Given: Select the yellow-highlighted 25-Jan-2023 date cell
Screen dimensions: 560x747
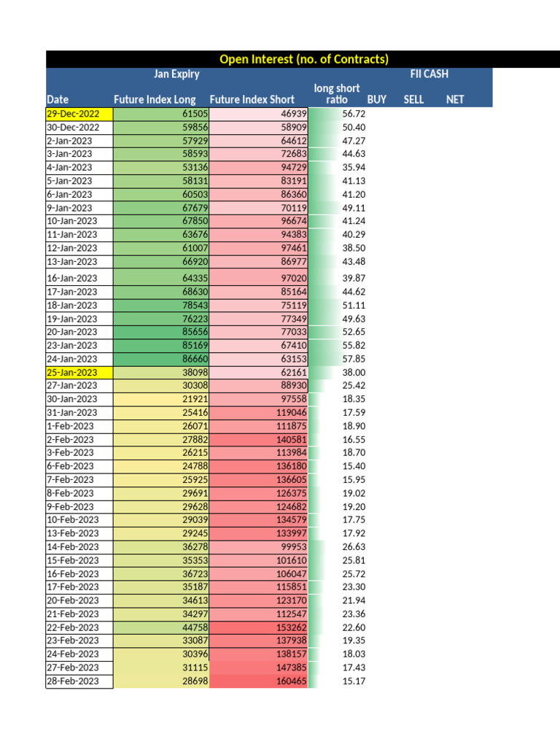Looking at the screenshot, I should point(79,372).
